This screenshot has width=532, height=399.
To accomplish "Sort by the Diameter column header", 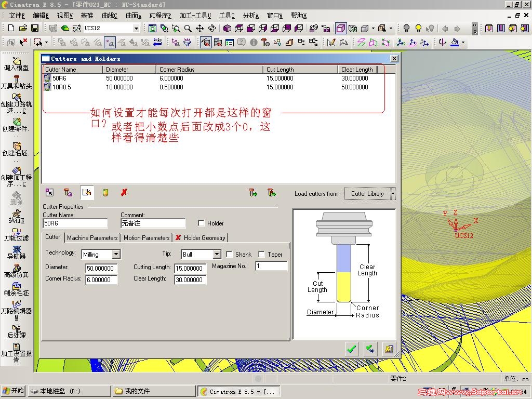I will (x=129, y=69).
